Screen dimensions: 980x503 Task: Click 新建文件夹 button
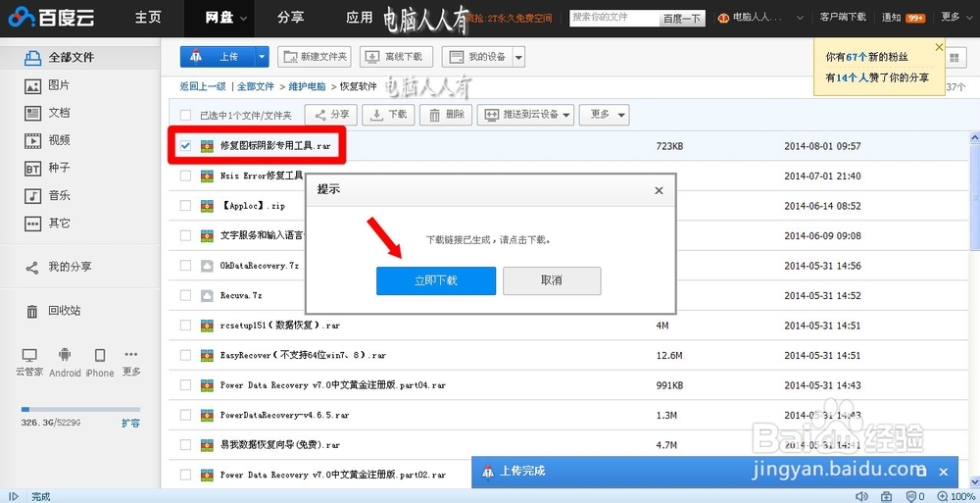click(x=315, y=57)
